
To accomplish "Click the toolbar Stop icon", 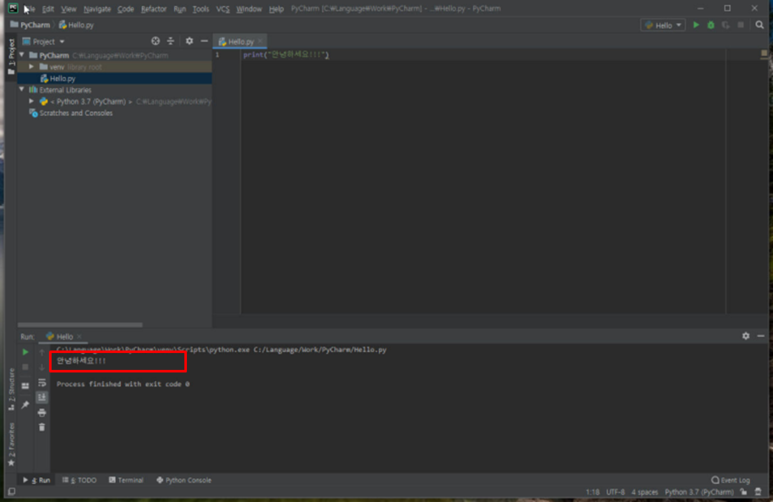I will click(740, 25).
